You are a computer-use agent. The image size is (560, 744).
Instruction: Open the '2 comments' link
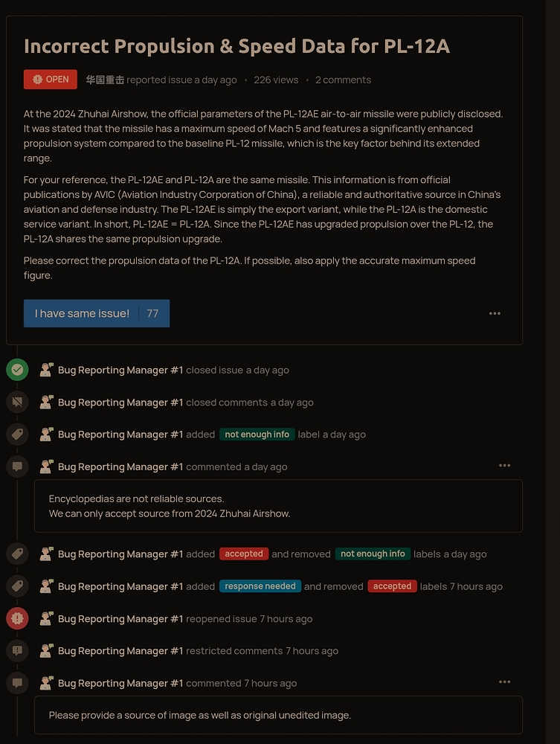(x=343, y=80)
